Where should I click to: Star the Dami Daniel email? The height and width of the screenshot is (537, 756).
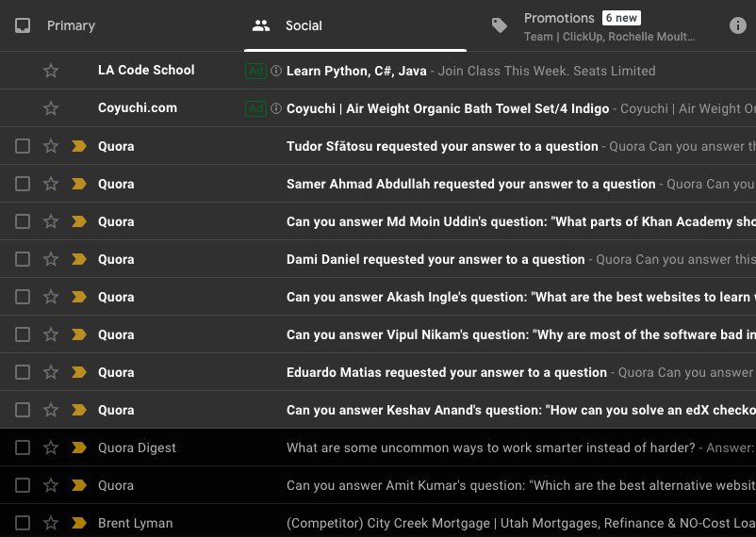(51, 259)
